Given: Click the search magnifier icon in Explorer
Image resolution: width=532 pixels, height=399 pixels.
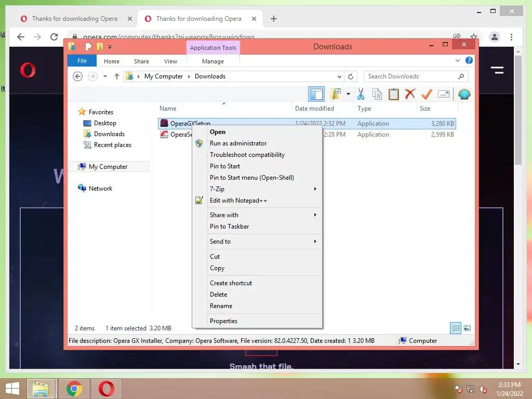Looking at the screenshot, I should click(x=461, y=76).
